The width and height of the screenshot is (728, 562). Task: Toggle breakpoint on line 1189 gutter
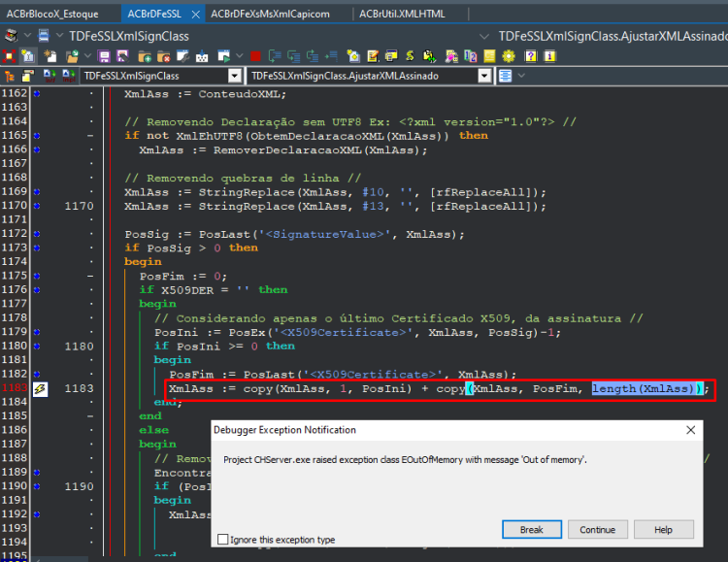(x=37, y=473)
